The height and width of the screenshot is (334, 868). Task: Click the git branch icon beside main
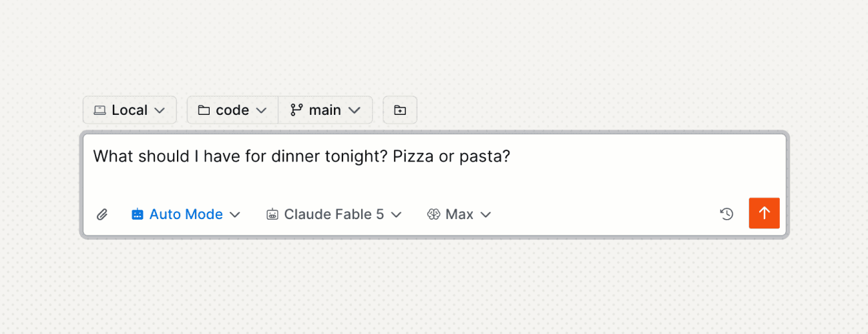(296, 110)
